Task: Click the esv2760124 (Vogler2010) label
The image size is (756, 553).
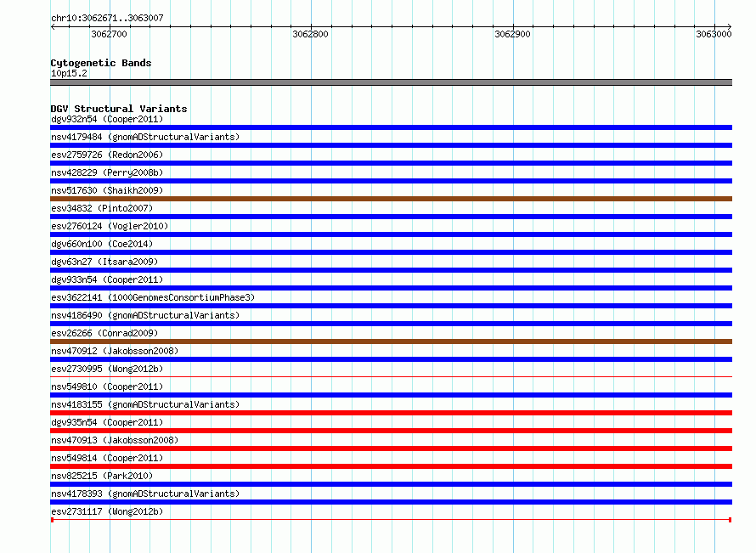Action: [x=110, y=226]
